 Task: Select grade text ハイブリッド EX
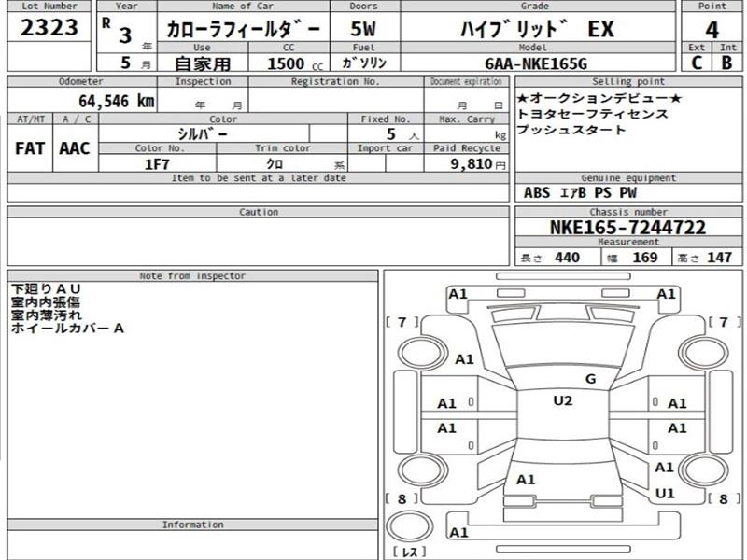click(537, 30)
